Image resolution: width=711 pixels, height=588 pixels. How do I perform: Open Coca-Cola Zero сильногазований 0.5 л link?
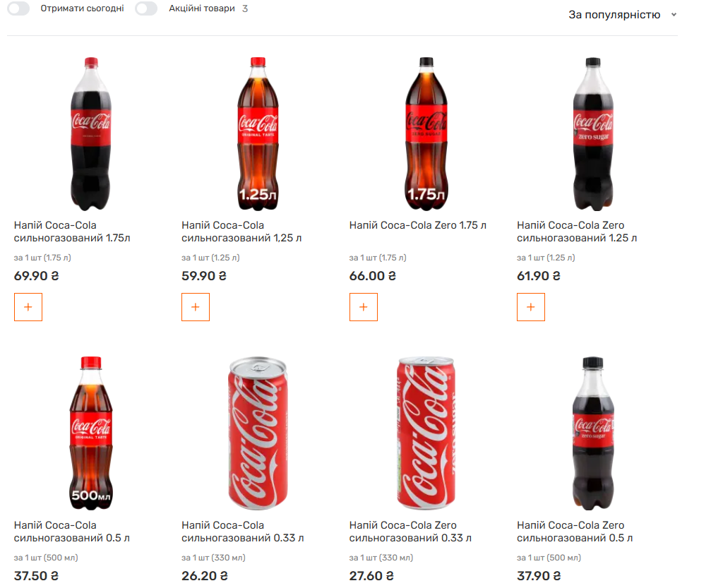click(575, 532)
